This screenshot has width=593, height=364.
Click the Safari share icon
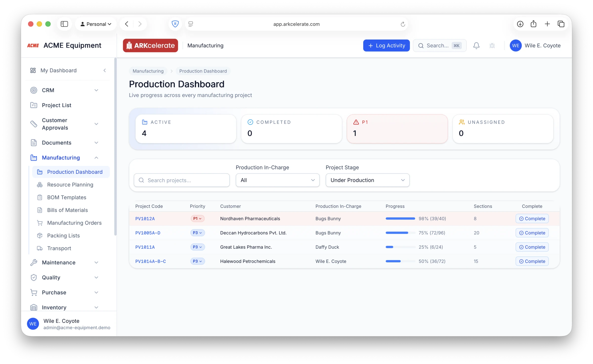533,24
